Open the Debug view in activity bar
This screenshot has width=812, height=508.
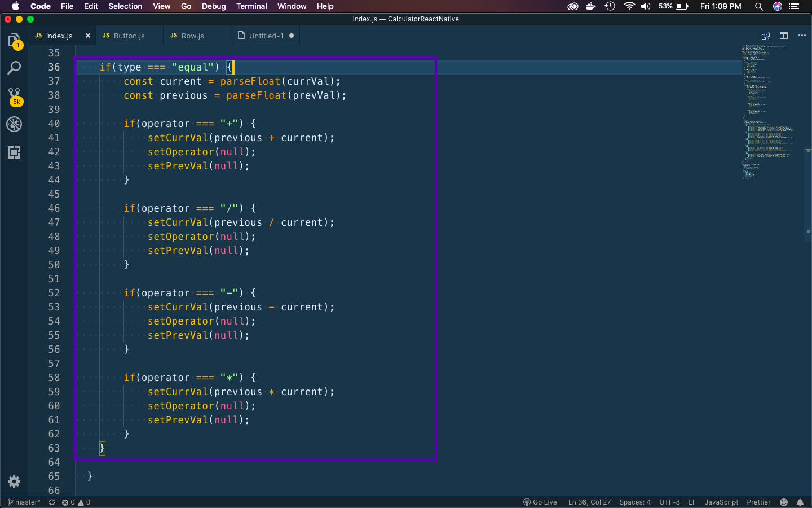click(x=14, y=124)
